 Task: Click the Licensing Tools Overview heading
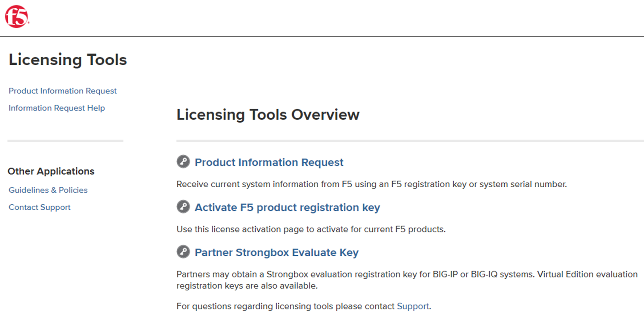pos(268,115)
